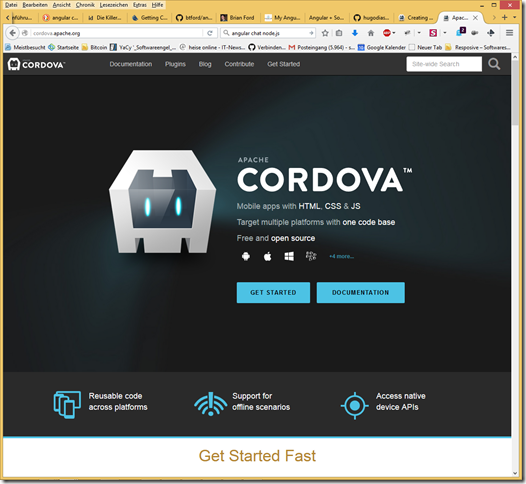This screenshot has height=484, width=526.
Task: Click the large Cordova robot logo
Action: (x=162, y=202)
